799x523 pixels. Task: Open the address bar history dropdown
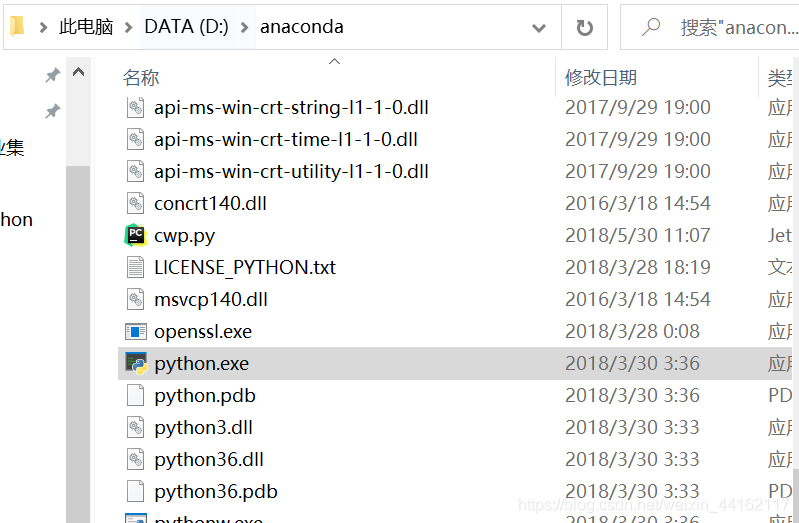539,27
